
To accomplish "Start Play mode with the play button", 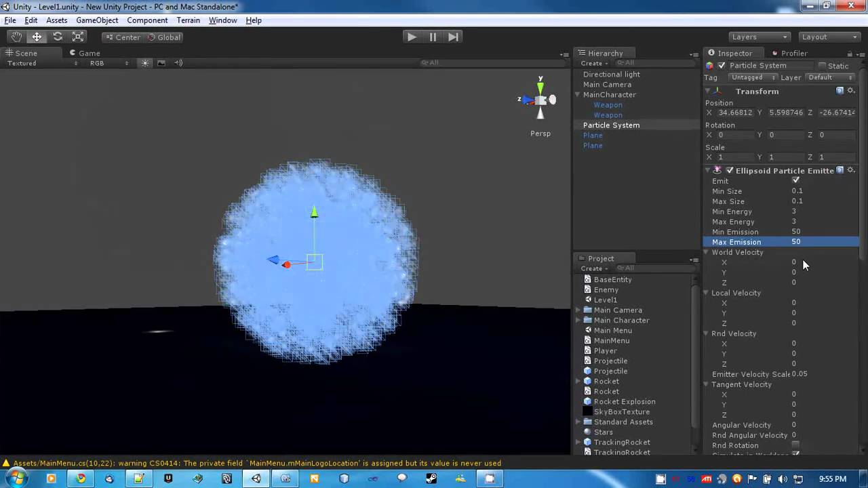I will pyautogui.click(x=412, y=37).
